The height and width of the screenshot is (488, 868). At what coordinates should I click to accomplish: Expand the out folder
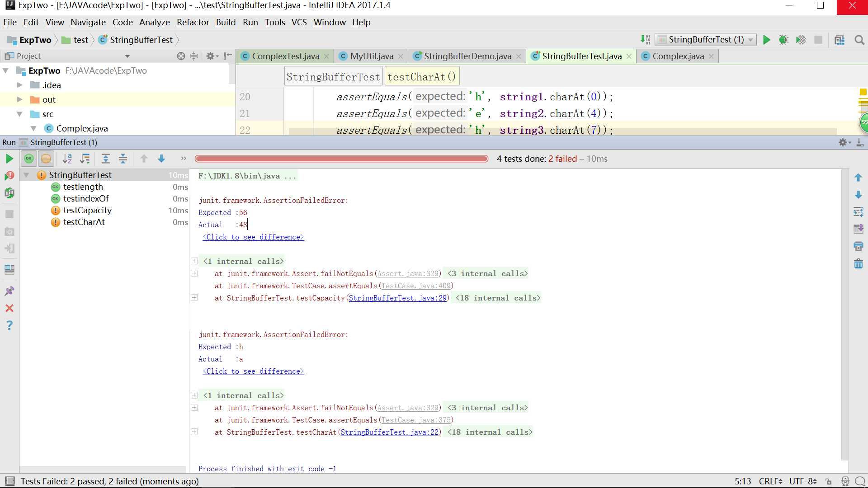[19, 99]
